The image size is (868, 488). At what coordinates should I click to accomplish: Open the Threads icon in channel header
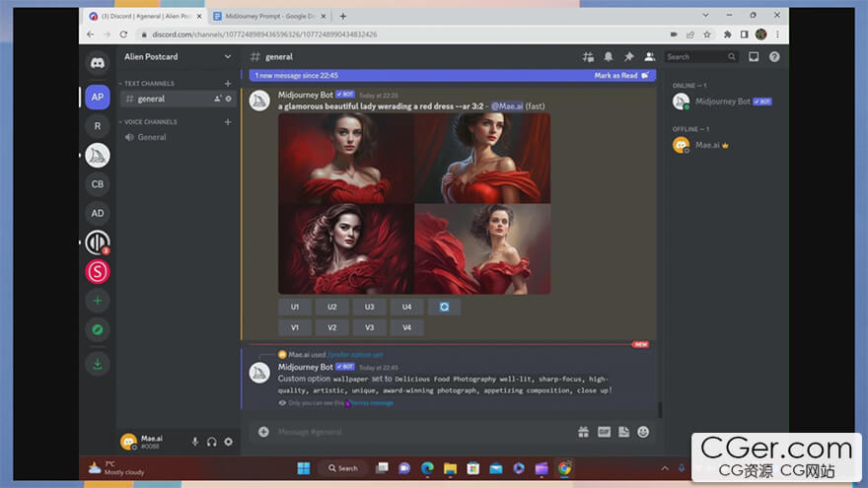589,57
